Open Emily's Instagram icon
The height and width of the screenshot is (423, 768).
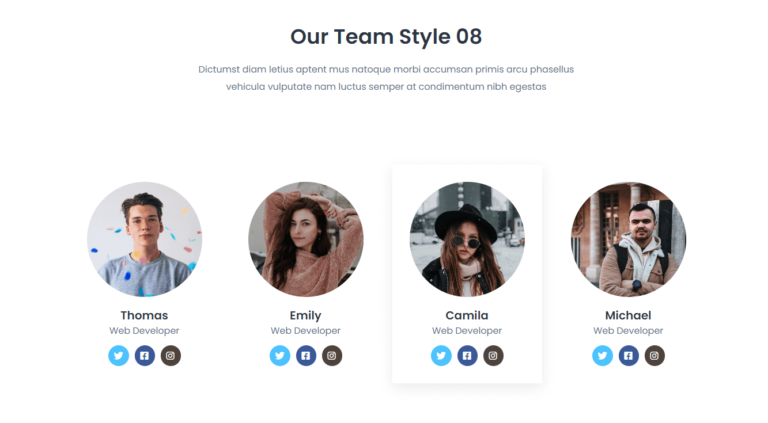click(332, 355)
